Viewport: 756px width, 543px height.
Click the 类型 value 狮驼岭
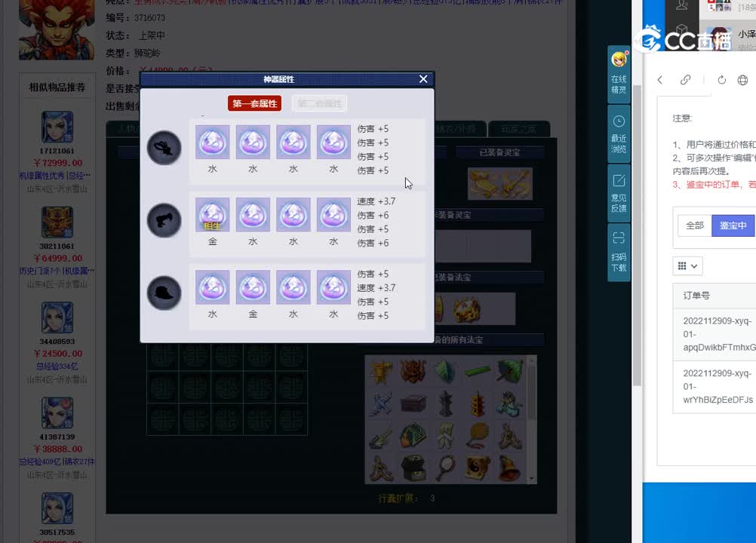pos(147,53)
